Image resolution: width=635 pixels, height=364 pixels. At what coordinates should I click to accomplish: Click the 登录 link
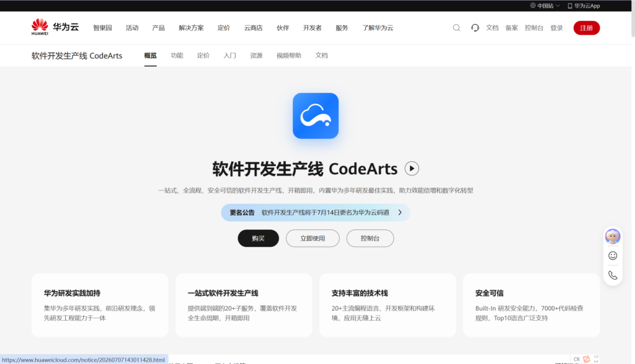point(556,27)
